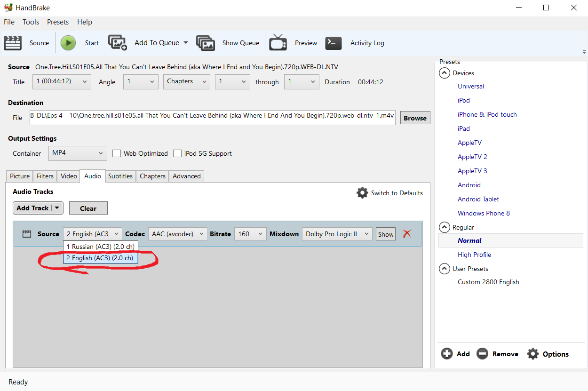The height and width of the screenshot is (391, 588).
Task: Open Activity Log terminal icon
Action: click(334, 43)
